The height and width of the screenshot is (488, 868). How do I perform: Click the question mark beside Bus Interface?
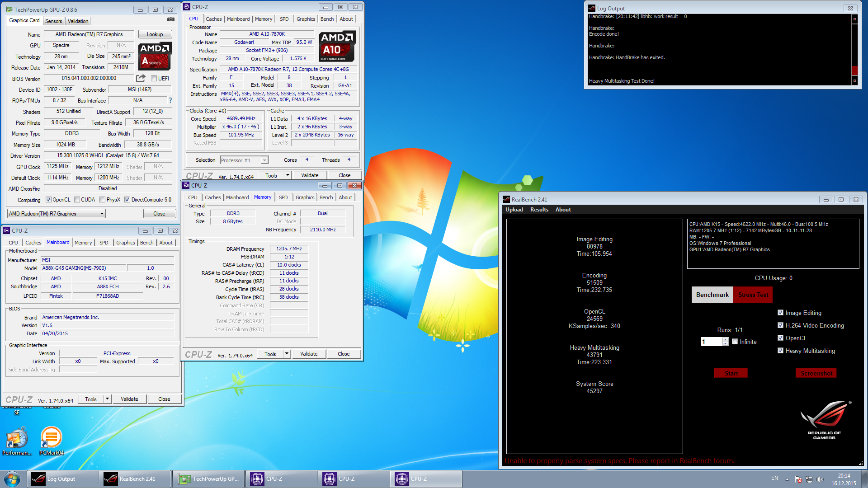[x=170, y=100]
